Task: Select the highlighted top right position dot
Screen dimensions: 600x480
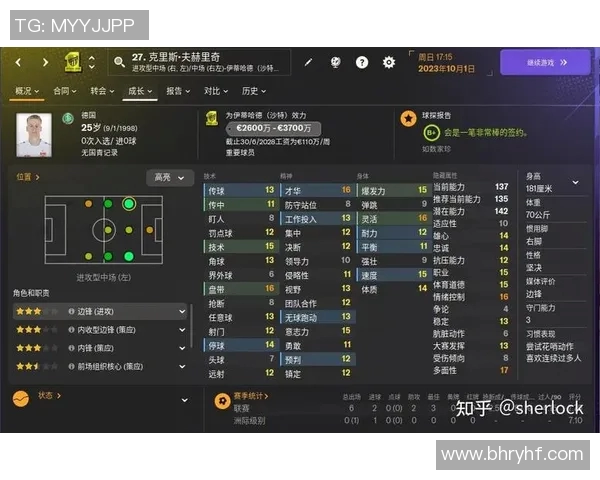Action: click(129, 204)
